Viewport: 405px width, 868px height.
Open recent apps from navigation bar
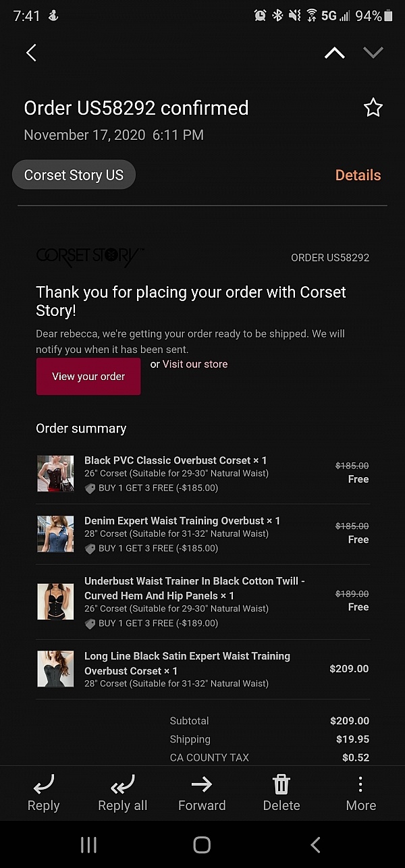(x=88, y=844)
